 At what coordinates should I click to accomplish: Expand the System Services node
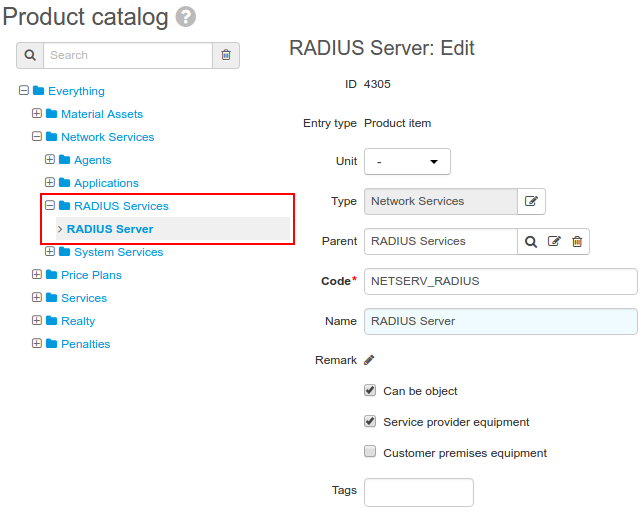coord(50,251)
